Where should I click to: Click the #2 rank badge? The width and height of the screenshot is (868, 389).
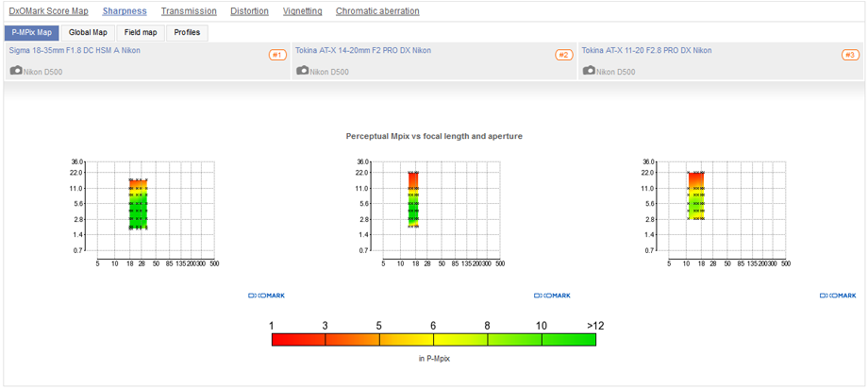563,55
